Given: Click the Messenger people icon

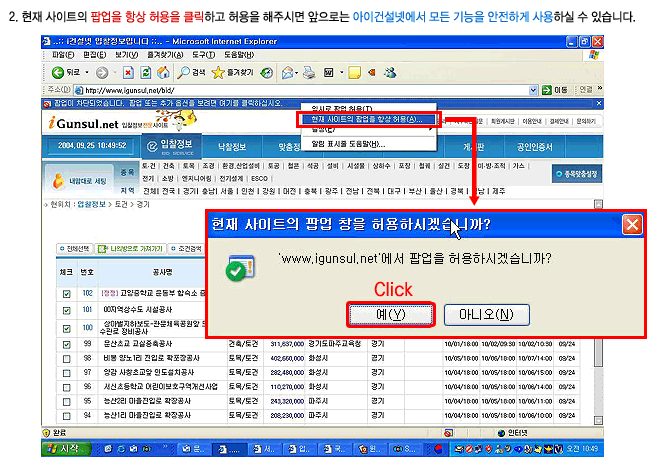Looking at the screenshot, I should [390, 73].
